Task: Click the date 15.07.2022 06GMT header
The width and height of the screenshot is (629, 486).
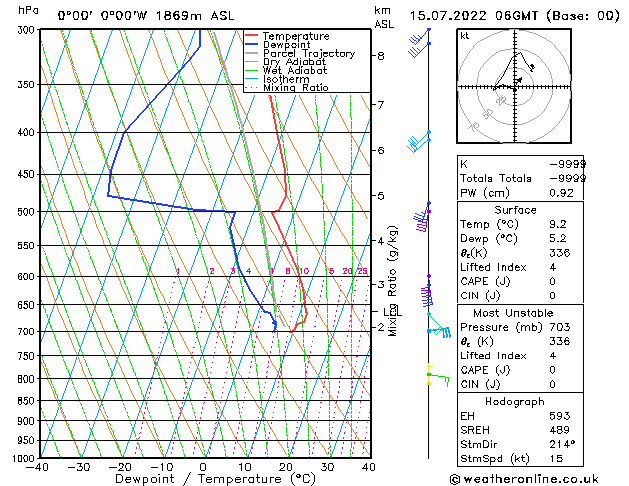Action: click(515, 16)
